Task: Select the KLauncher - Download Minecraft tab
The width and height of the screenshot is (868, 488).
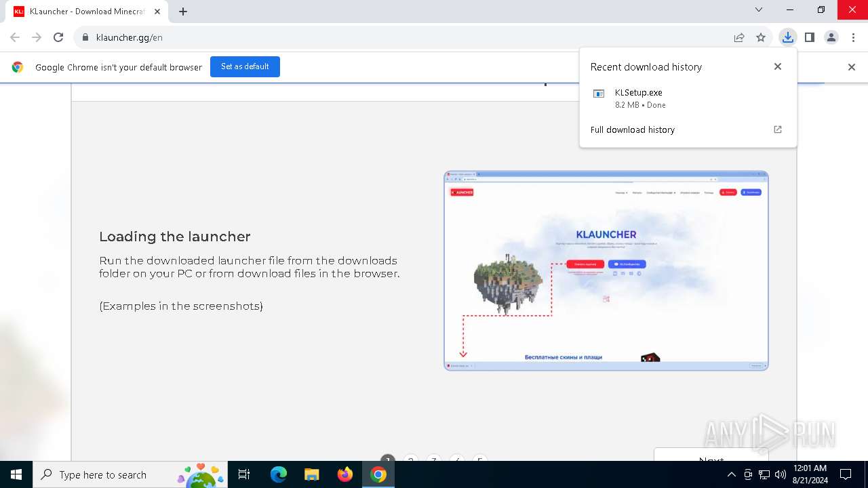Action: click(87, 12)
